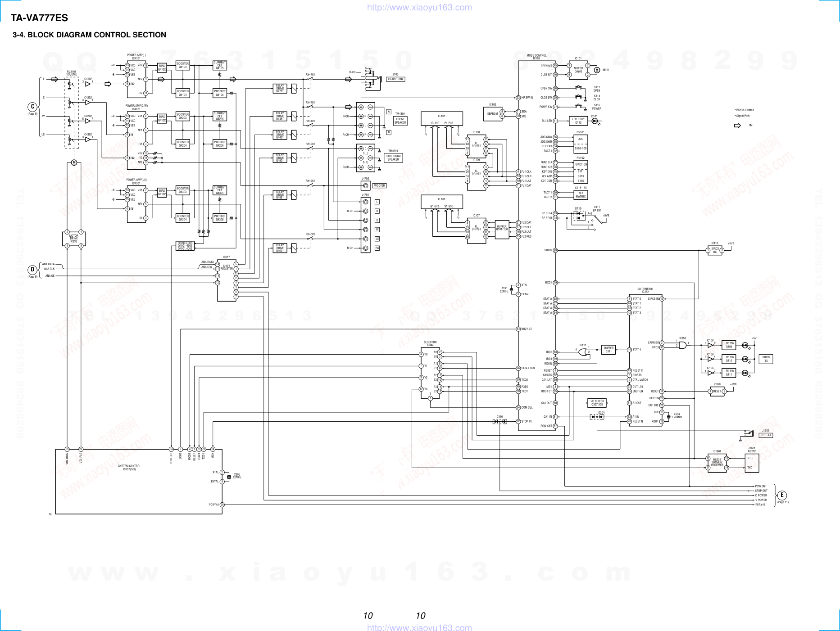Viewport: 840px width, 631px height.
Task: Click the SYSTEM CONTROL IC357(3/3) label
Action: pos(129,468)
